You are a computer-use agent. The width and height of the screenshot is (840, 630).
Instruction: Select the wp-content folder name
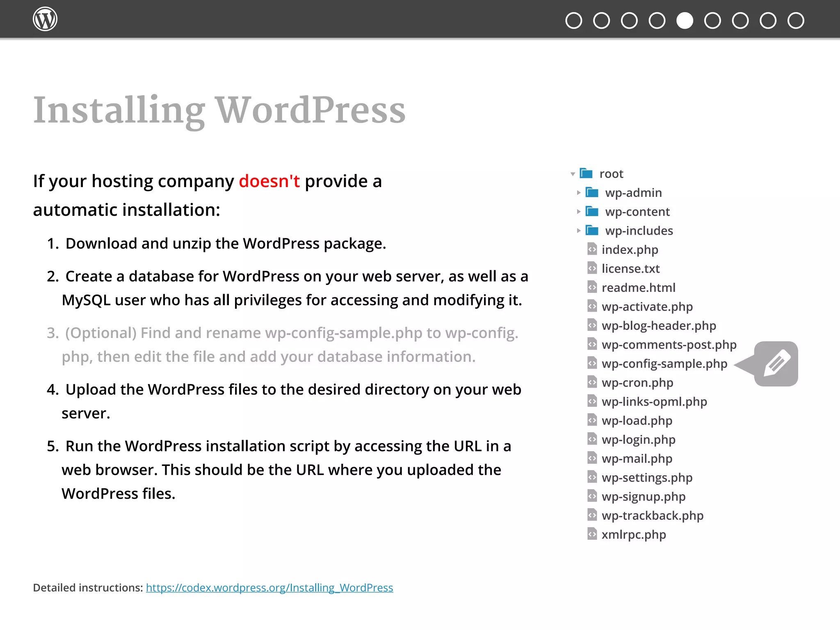point(637,212)
